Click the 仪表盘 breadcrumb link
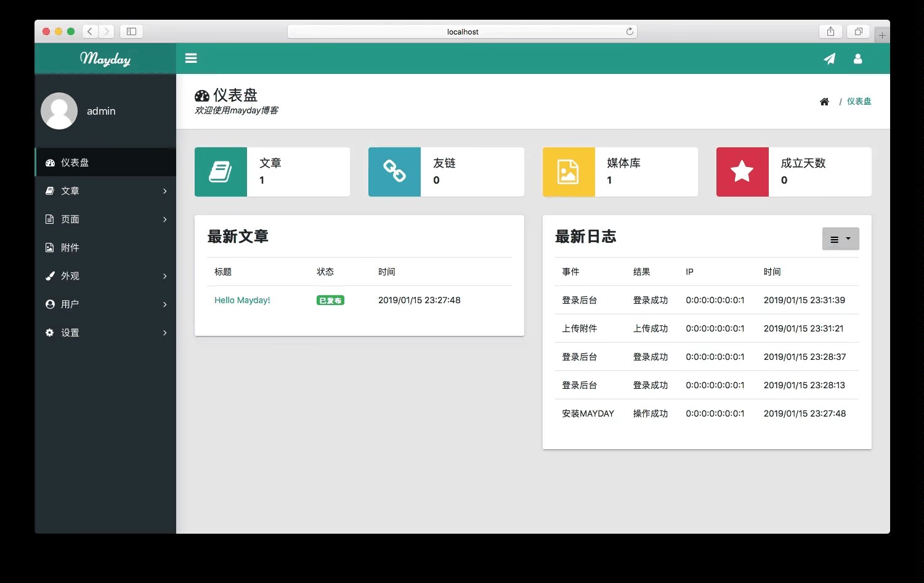This screenshot has height=583, width=924. coord(859,101)
